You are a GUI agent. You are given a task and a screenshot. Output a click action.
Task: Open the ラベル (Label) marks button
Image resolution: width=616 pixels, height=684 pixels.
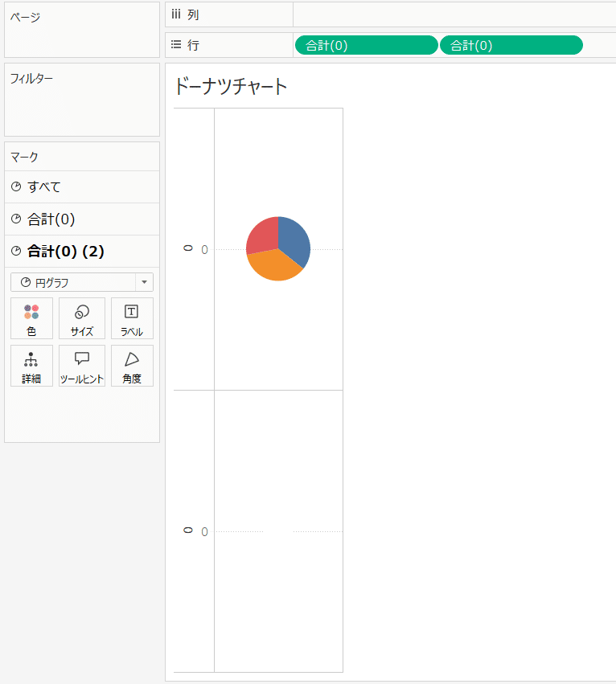click(x=132, y=318)
